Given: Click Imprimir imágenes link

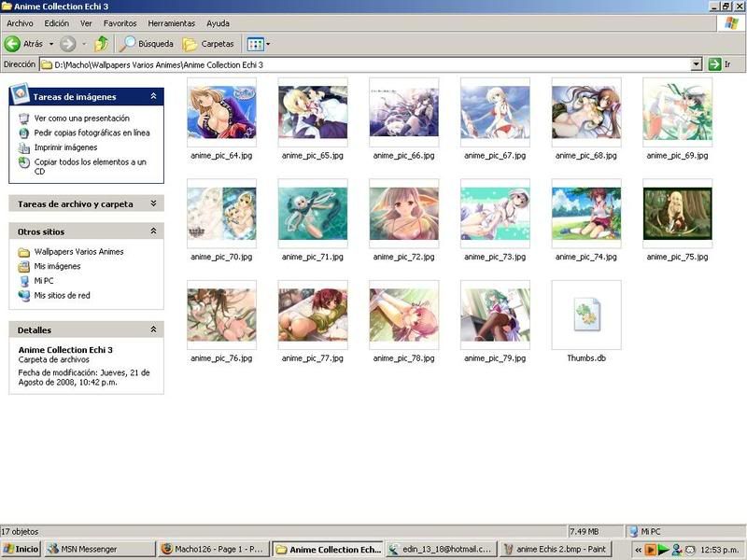Looking at the screenshot, I should coord(65,147).
